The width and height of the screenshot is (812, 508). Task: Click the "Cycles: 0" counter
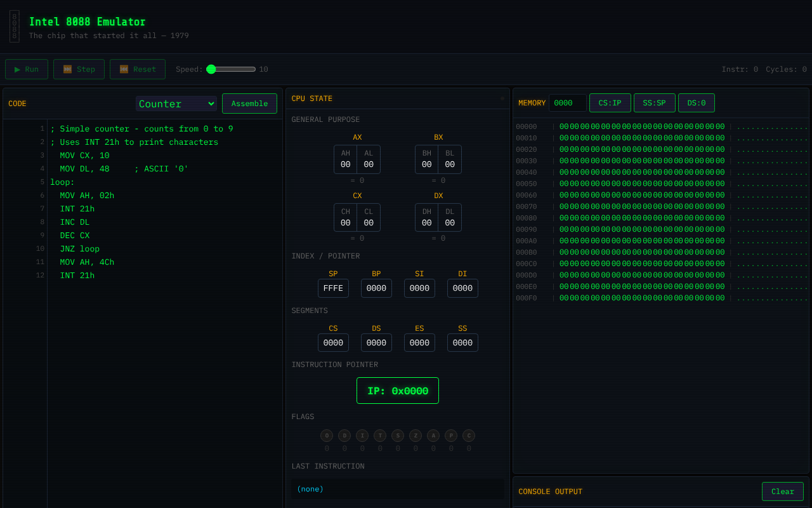click(x=786, y=69)
